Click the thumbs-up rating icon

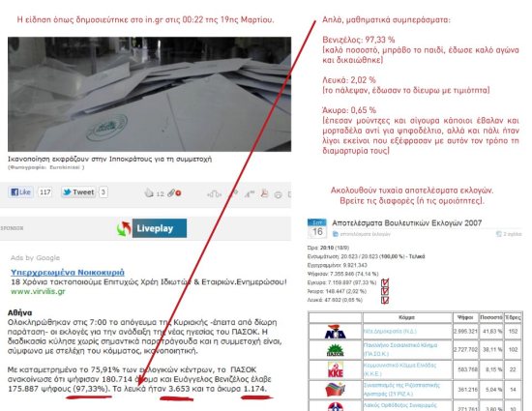pos(149,193)
